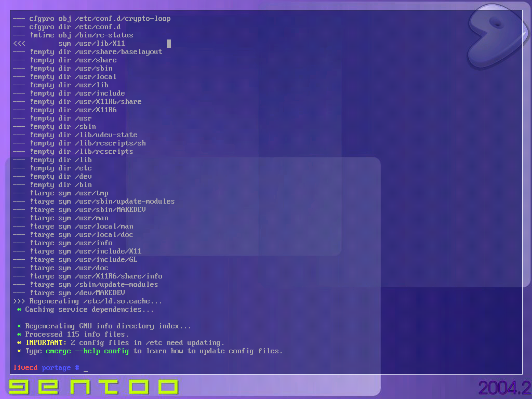Click the '!empty dir /usr/X11R6' line
This screenshot has width=532, height=399.
pos(64,110)
